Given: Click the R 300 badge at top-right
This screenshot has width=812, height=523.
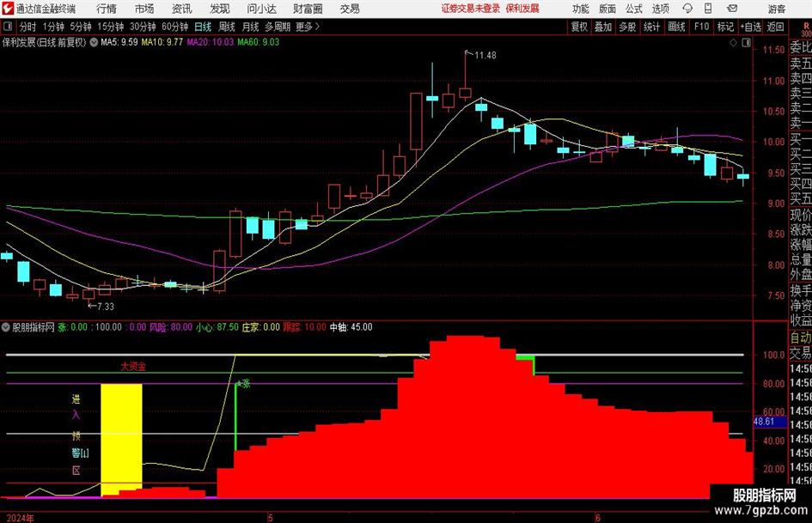Looking at the screenshot, I should (x=806, y=29).
